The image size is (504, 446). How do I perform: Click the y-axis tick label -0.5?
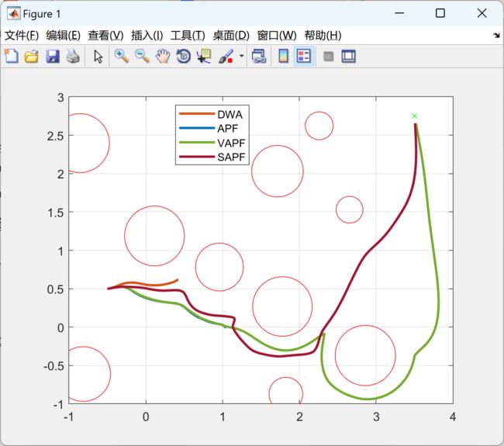point(54,366)
